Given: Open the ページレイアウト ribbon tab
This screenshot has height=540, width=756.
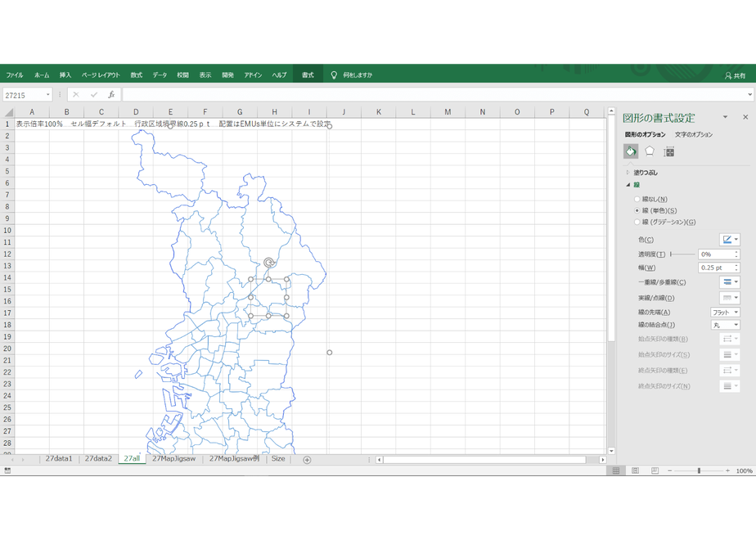Looking at the screenshot, I should 101,74.
